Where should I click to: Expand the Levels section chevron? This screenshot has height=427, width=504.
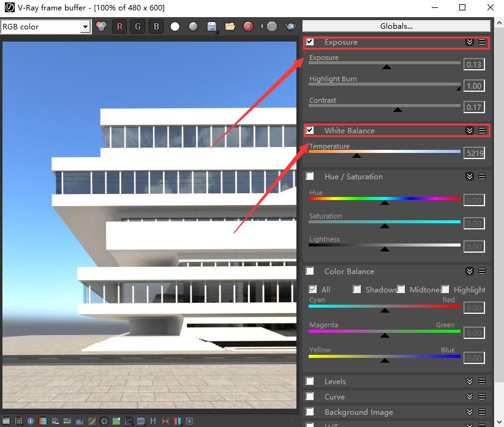(x=470, y=381)
